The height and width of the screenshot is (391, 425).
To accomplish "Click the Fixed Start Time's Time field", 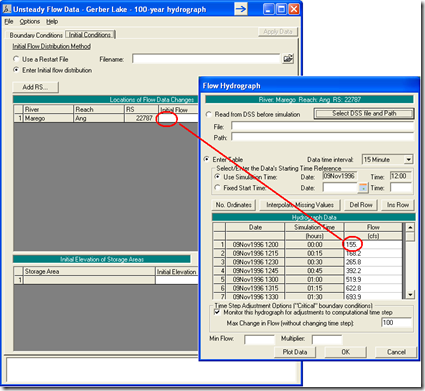I will point(402,188).
